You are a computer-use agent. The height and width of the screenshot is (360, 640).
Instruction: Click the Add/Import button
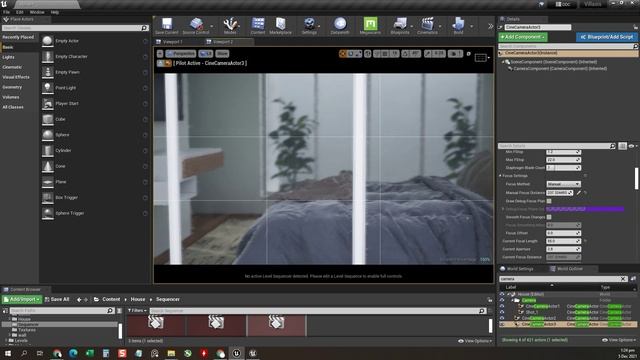pos(22,299)
